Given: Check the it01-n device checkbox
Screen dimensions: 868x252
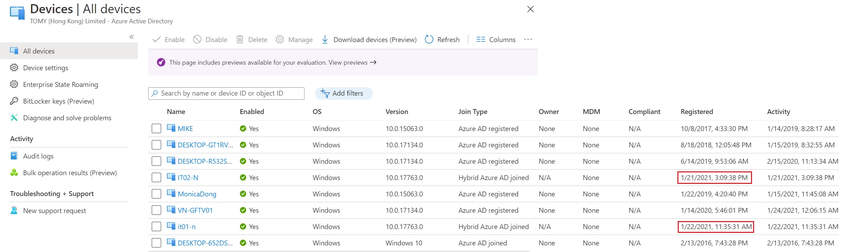Looking at the screenshot, I should 157,227.
